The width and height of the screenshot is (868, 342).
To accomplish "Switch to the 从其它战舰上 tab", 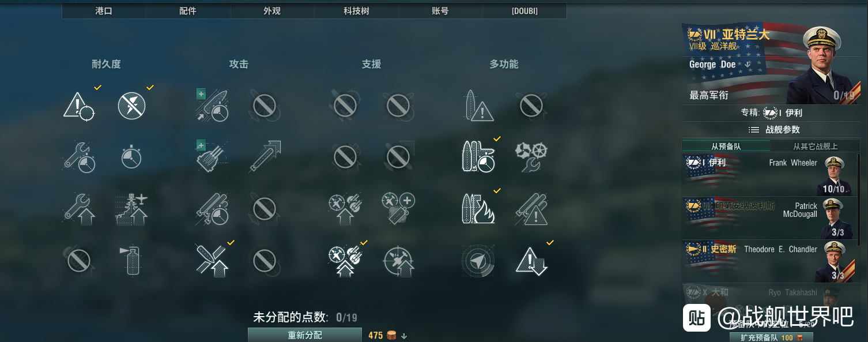I will click(816, 146).
